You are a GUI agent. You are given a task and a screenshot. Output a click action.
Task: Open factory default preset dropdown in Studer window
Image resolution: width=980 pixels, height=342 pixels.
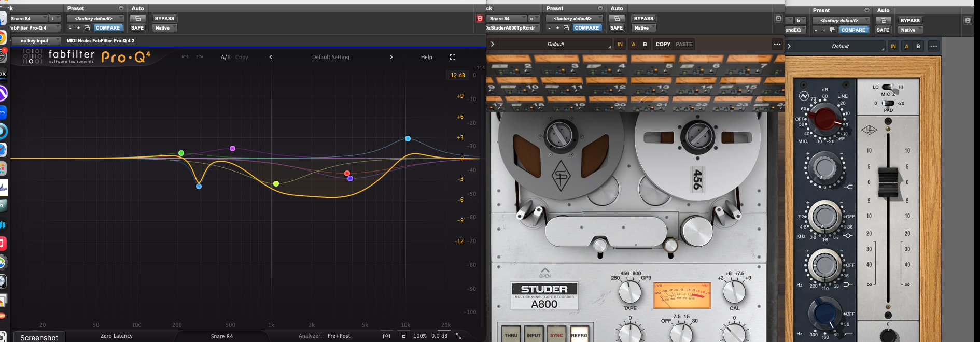[x=574, y=18]
